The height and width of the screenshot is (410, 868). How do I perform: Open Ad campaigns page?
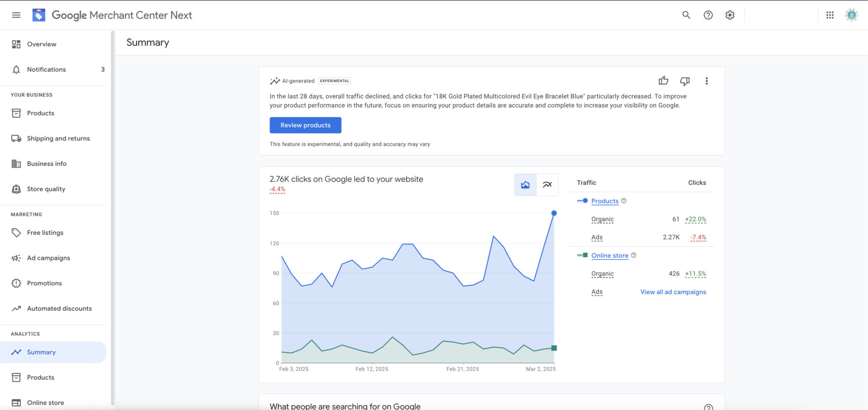tap(53, 258)
